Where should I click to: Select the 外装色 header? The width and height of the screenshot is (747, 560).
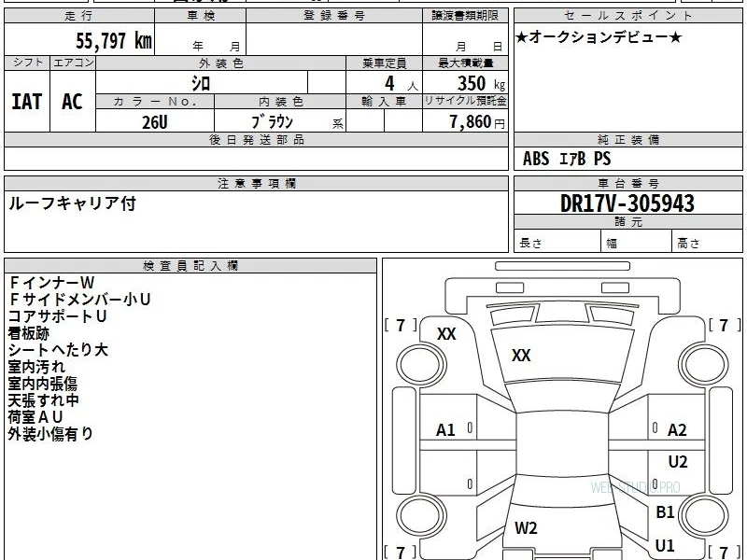[x=220, y=63]
